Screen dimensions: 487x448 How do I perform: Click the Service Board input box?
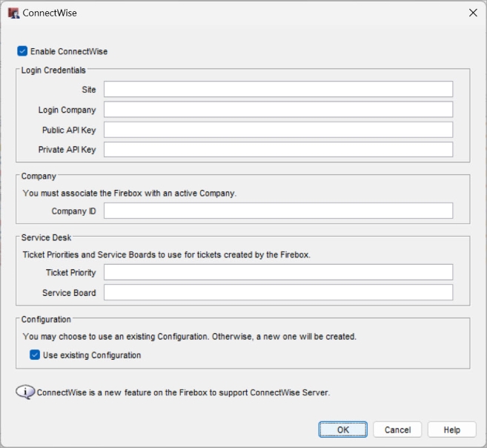(x=278, y=292)
